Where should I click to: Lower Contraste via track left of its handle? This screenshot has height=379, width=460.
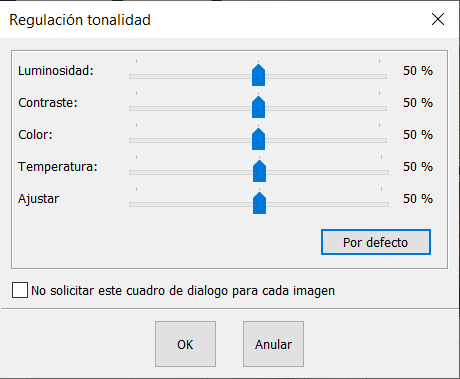coord(190,109)
